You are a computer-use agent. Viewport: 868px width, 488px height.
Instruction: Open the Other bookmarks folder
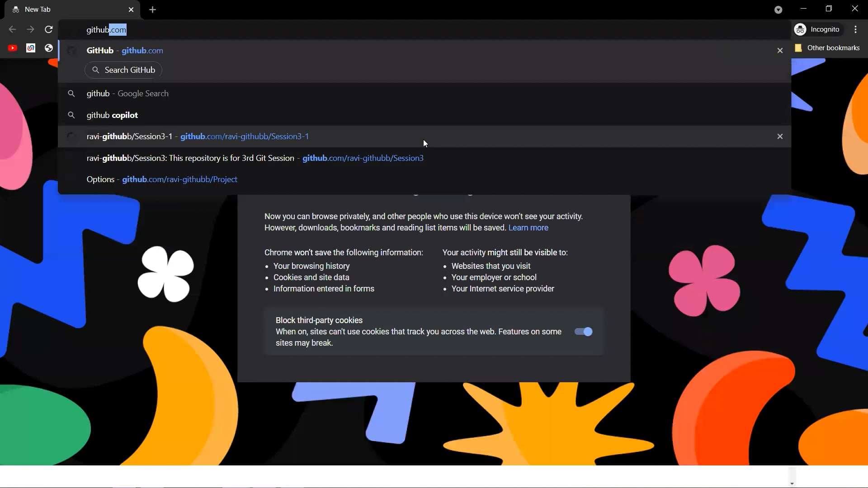click(827, 48)
